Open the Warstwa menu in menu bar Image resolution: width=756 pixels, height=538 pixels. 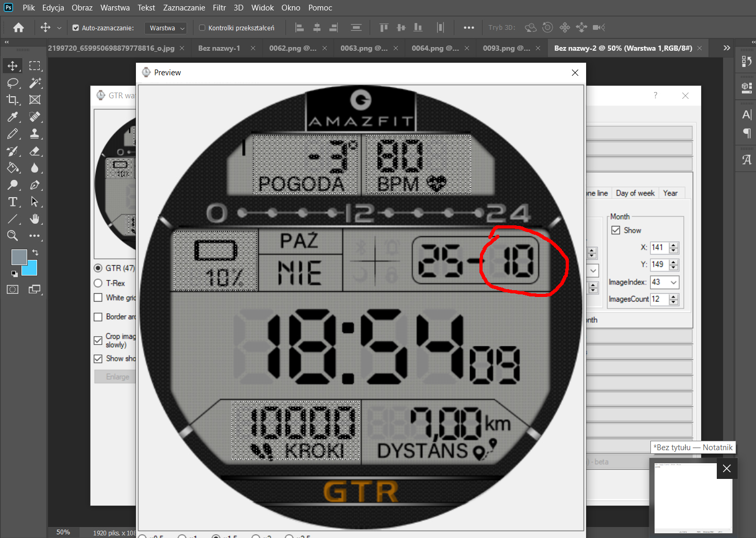[x=115, y=8]
